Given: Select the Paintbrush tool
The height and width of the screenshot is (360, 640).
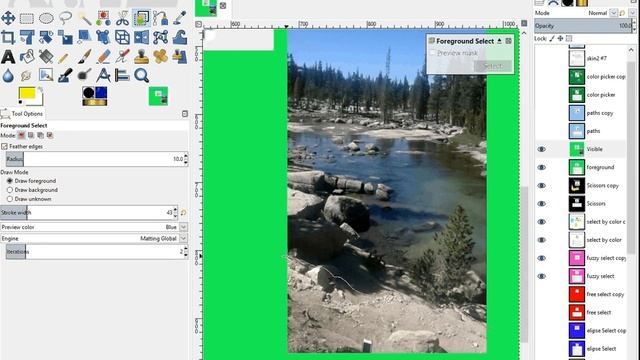Looking at the screenshot, I should click(84, 56).
